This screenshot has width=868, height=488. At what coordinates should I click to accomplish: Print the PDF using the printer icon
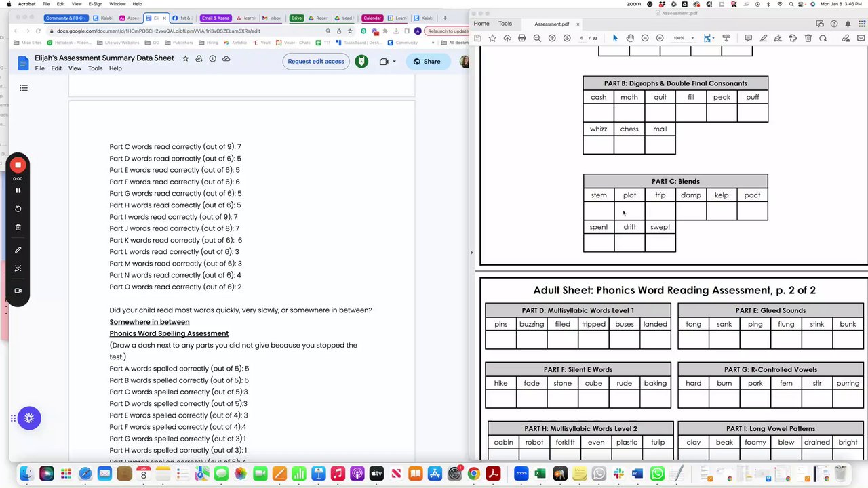(521, 38)
